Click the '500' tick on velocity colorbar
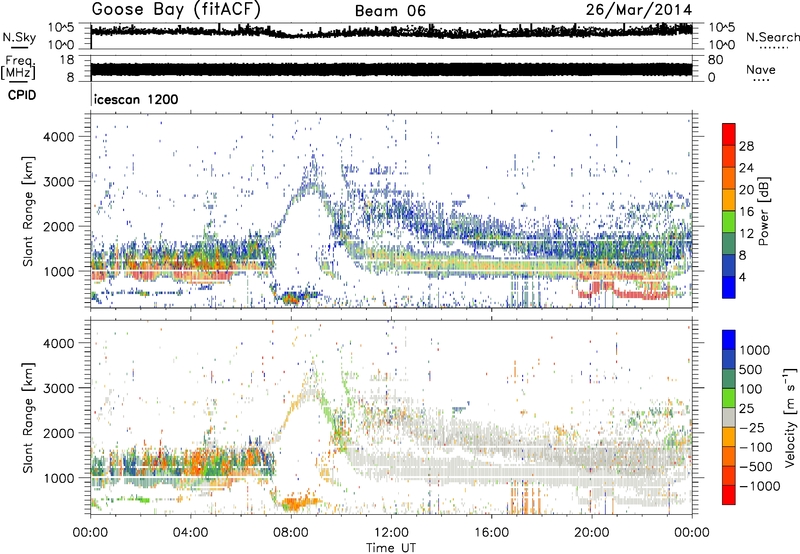The height and width of the screenshot is (554, 800). 751,370
